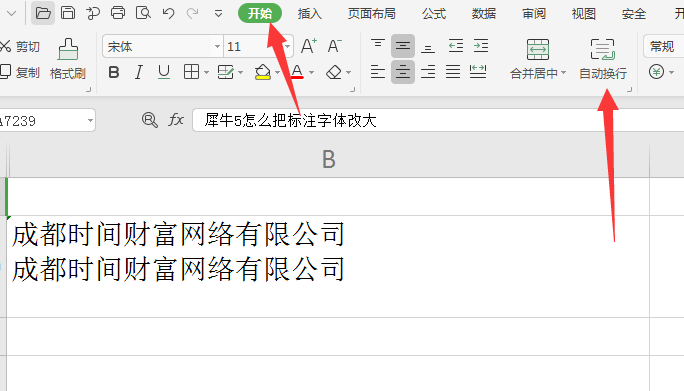684x391 pixels.
Task: Switch to the 插入 (Insert) tab
Action: coord(309,14)
